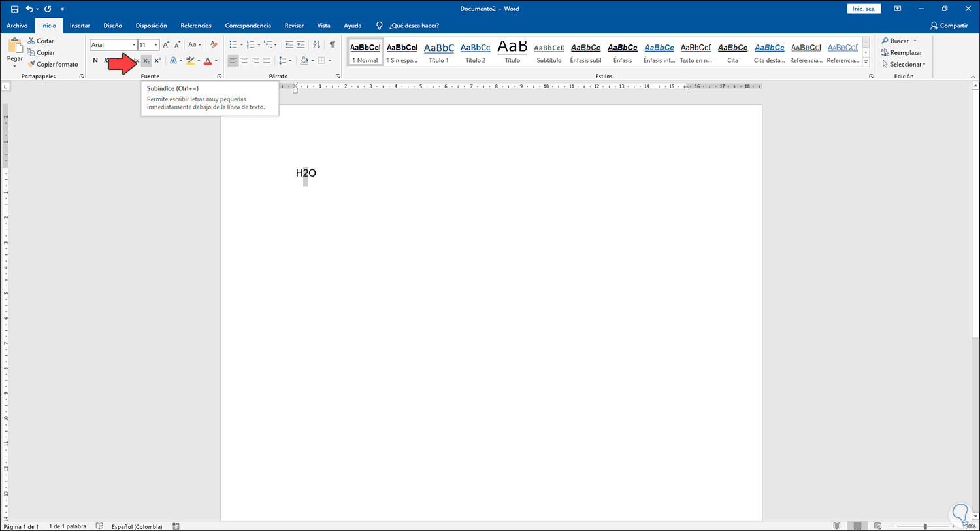Click the Redo/Repeat icon

tap(48, 9)
